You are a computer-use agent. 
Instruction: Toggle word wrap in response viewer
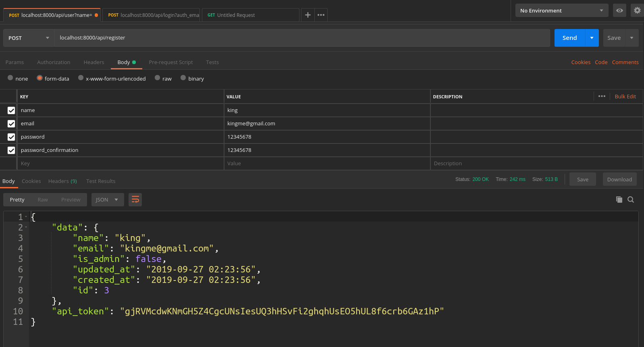point(135,199)
